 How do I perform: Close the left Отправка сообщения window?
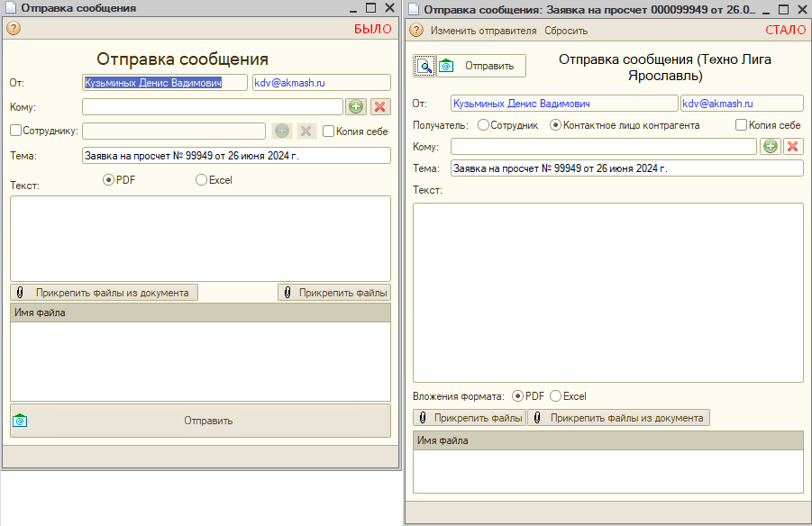[390, 8]
